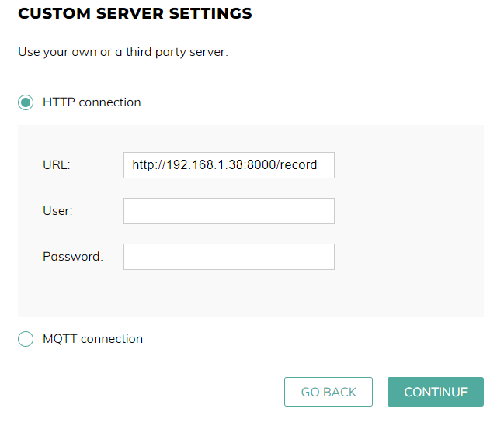Image resolution: width=504 pixels, height=429 pixels.
Task: Click 'Use your own or a third party server.' text
Action: pos(123,52)
